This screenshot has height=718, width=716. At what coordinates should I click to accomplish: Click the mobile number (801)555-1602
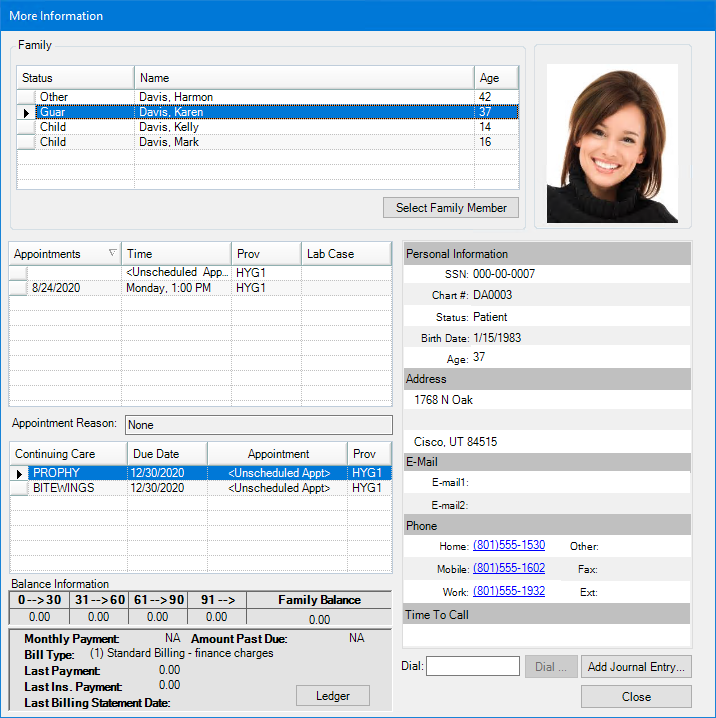(508, 568)
